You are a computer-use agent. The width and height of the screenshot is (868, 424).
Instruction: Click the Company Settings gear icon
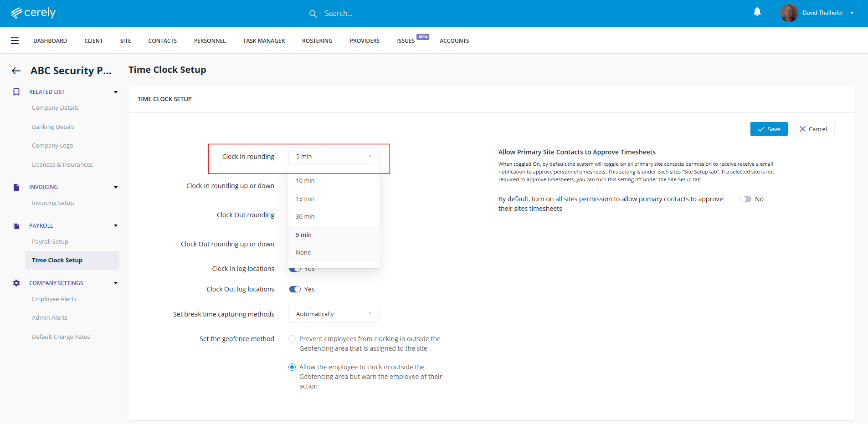click(16, 283)
